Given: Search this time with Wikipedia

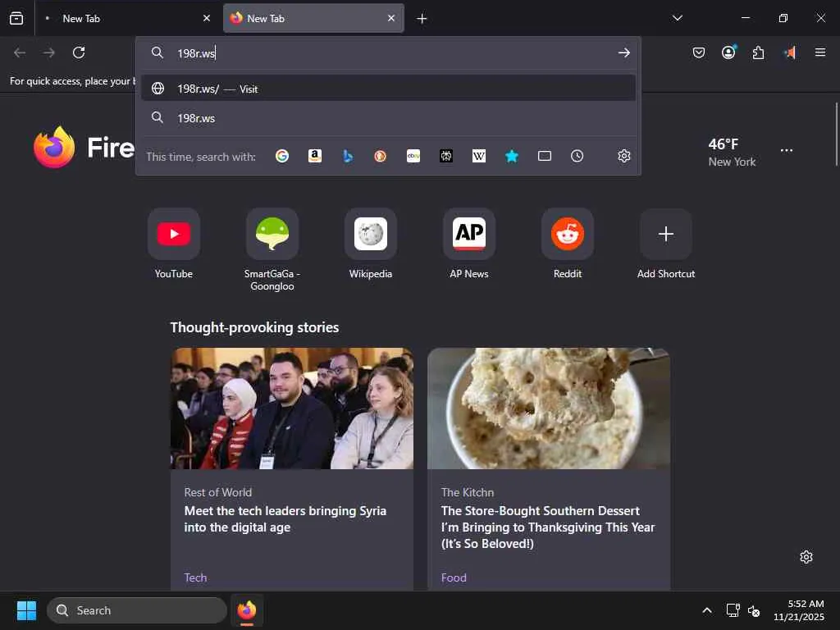Looking at the screenshot, I should click(x=479, y=156).
